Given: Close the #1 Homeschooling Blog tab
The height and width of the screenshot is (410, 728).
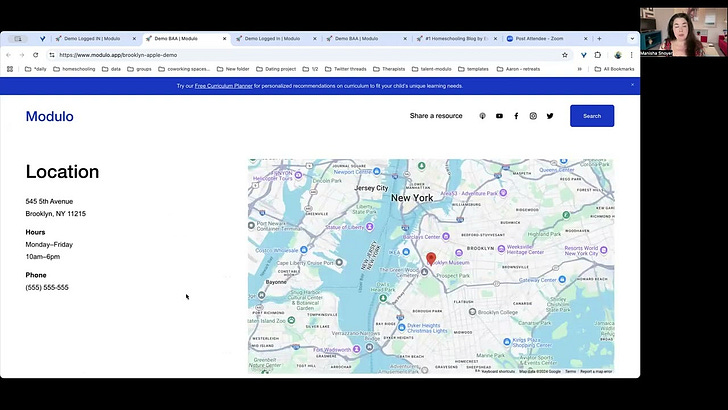Looking at the screenshot, I should pyautogui.click(x=495, y=39).
